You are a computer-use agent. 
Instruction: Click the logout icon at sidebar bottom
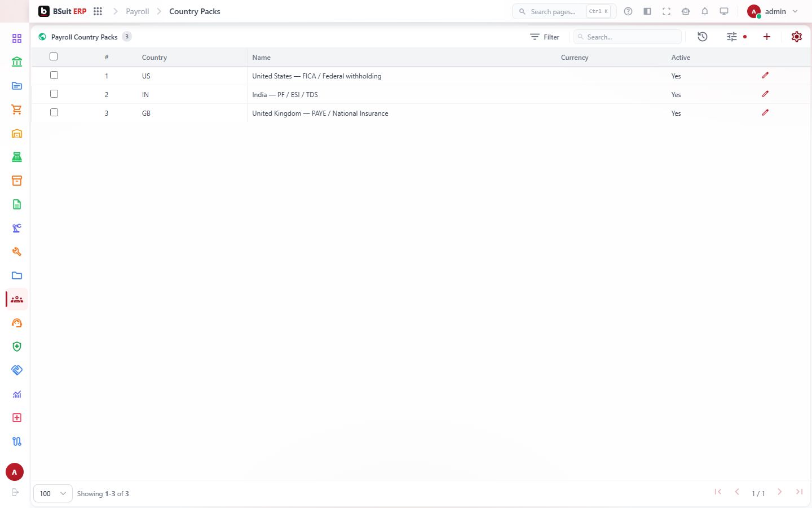coord(15,492)
